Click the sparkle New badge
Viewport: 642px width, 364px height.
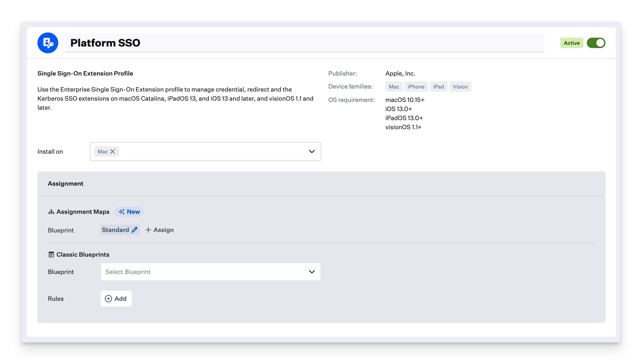tap(129, 212)
